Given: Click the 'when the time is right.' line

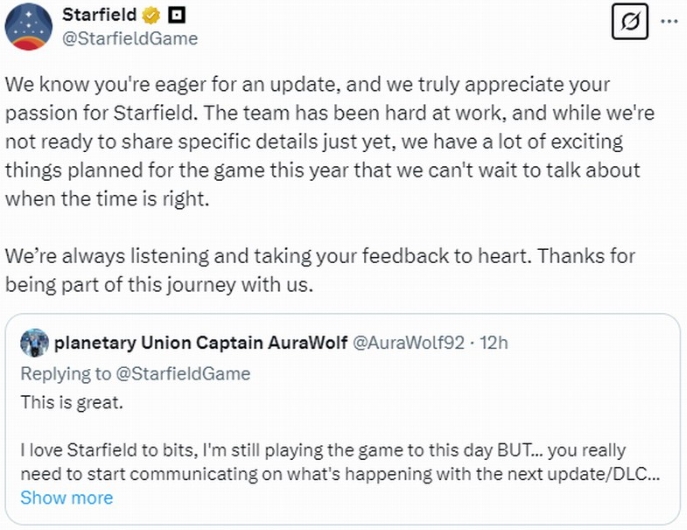Looking at the screenshot, I should [x=107, y=199].
